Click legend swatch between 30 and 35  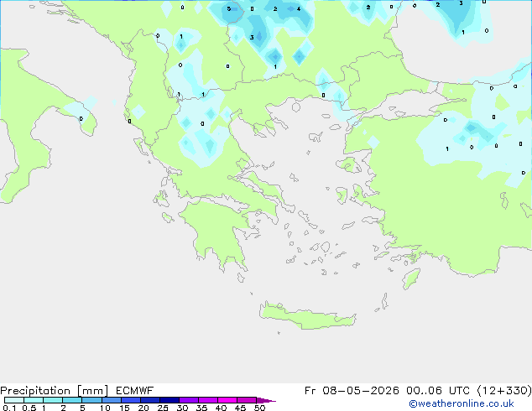(x=189, y=400)
